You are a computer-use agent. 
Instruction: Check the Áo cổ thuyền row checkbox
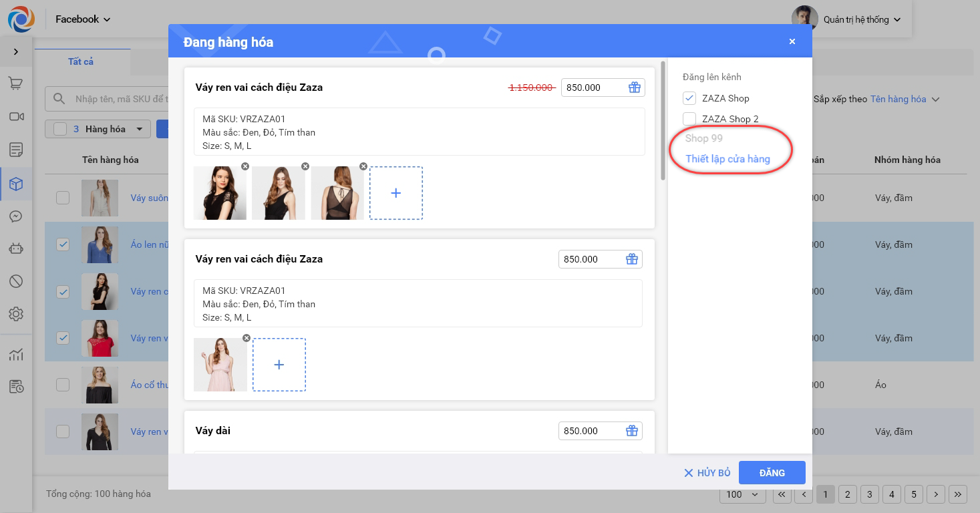[x=63, y=385]
